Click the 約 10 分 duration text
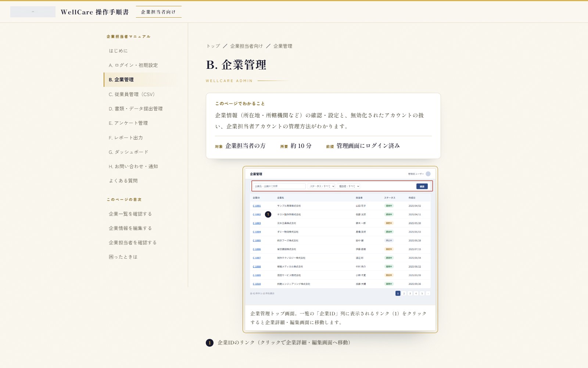The width and height of the screenshot is (588, 368). click(x=301, y=146)
